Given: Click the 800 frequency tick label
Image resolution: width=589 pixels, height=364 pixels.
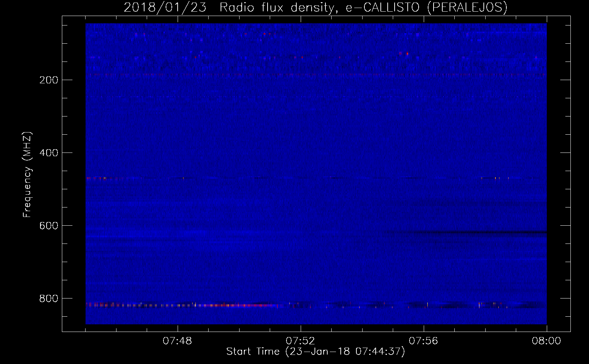Looking at the screenshot, I should [49, 298].
